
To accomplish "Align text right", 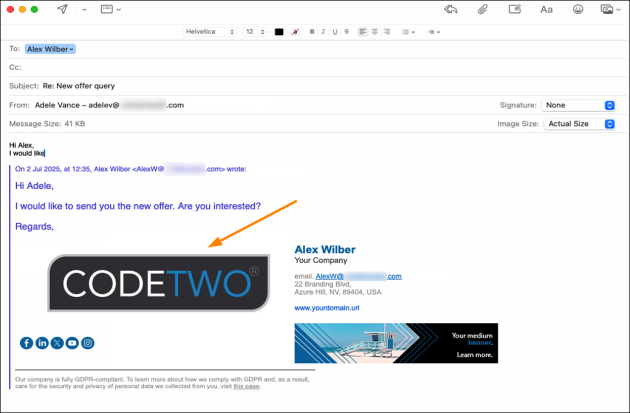I will 387,32.
